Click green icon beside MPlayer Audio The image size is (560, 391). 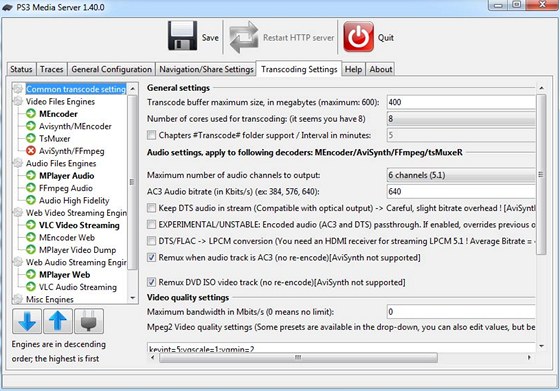(31, 176)
